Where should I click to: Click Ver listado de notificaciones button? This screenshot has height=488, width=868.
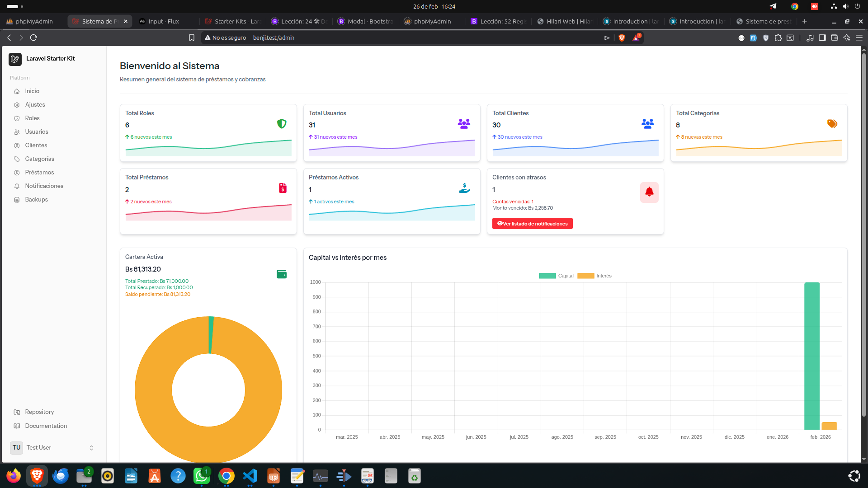click(533, 224)
